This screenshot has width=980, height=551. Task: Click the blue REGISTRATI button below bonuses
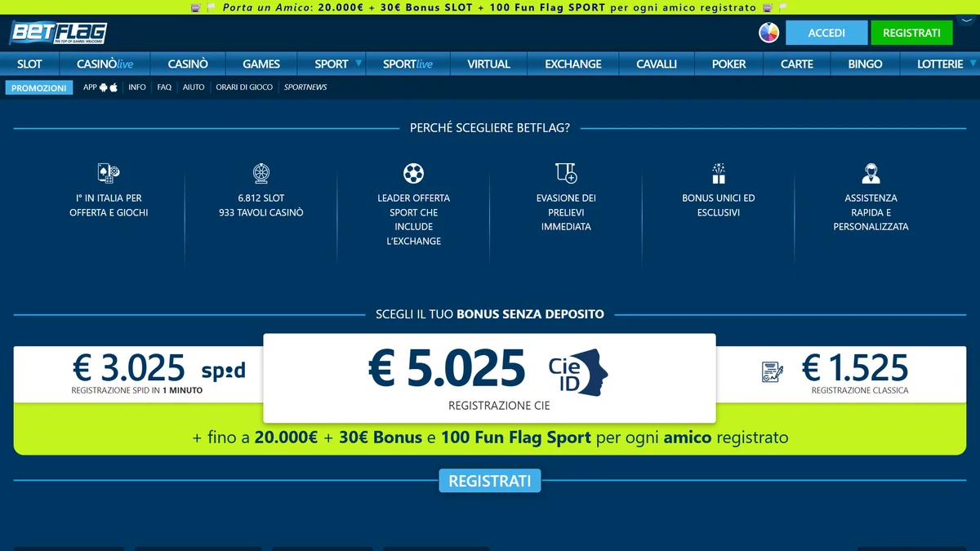click(x=490, y=481)
